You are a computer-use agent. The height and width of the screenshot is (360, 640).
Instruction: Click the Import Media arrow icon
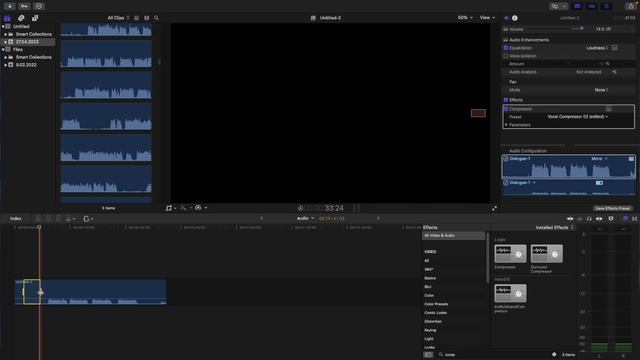click(x=9, y=6)
